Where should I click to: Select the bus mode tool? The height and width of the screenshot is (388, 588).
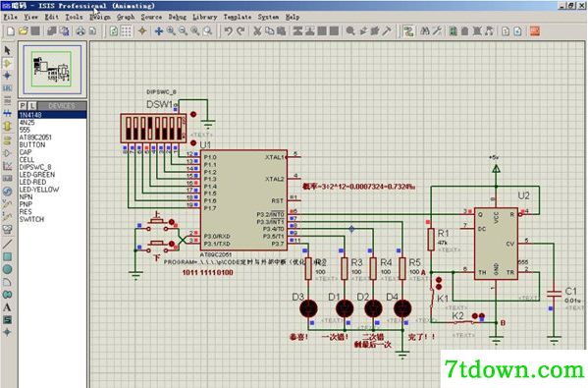[x=7, y=113]
